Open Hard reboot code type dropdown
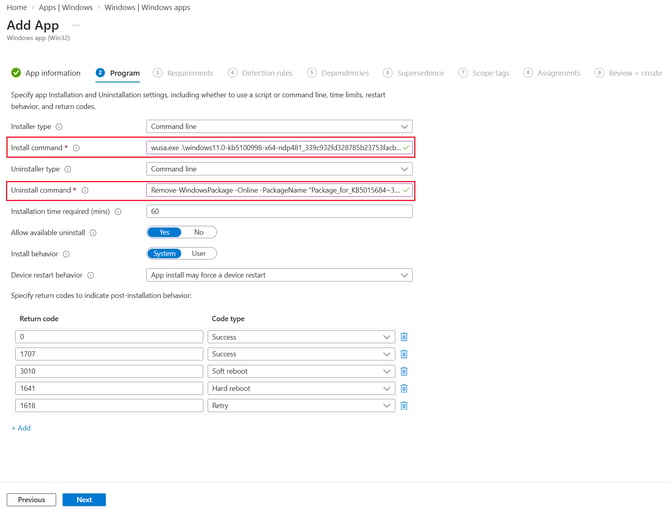The image size is (670, 513). pyautogui.click(x=301, y=388)
